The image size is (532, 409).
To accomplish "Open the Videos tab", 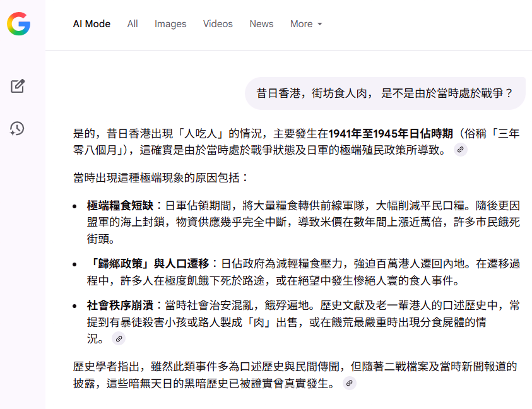I will [218, 24].
